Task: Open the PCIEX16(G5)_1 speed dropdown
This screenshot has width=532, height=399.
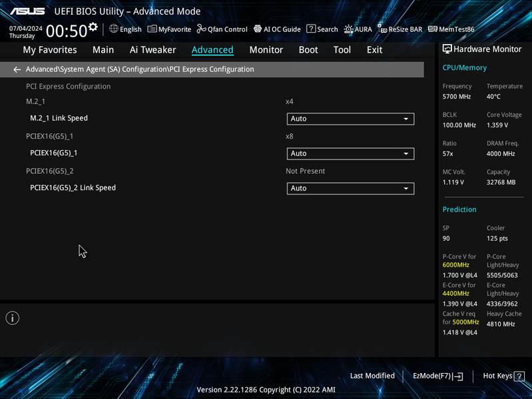Action: (350, 154)
